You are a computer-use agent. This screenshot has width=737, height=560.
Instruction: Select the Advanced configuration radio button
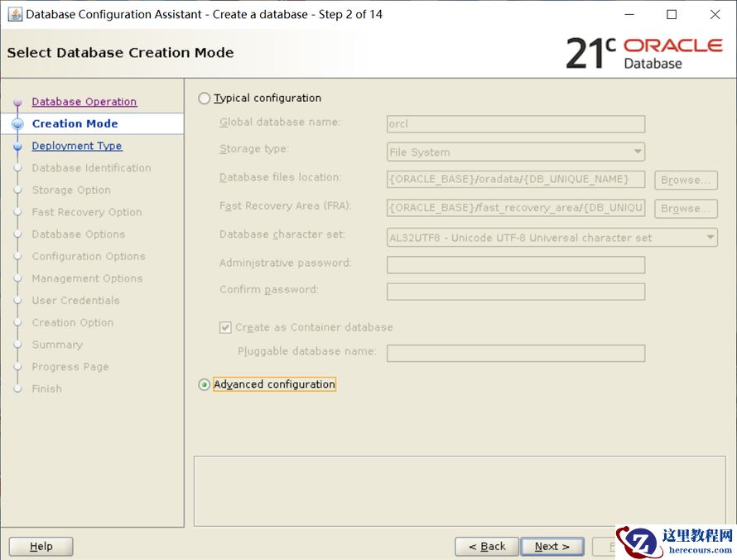point(204,384)
